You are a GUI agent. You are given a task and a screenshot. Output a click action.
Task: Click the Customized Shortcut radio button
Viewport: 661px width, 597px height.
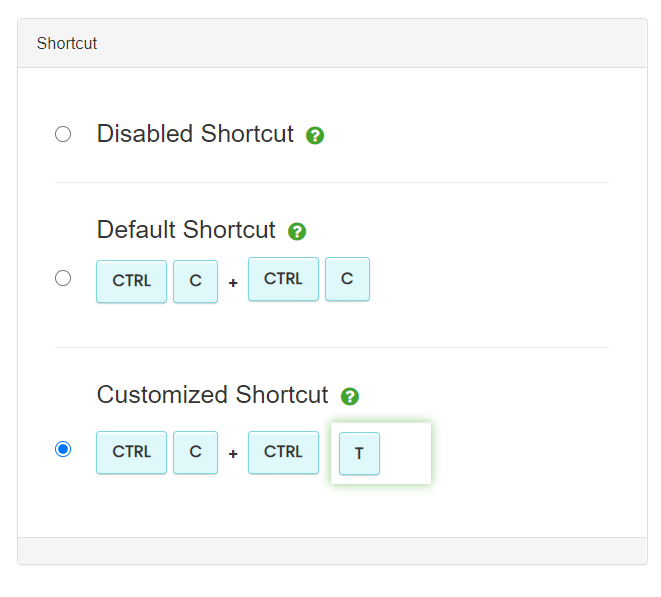(63, 449)
